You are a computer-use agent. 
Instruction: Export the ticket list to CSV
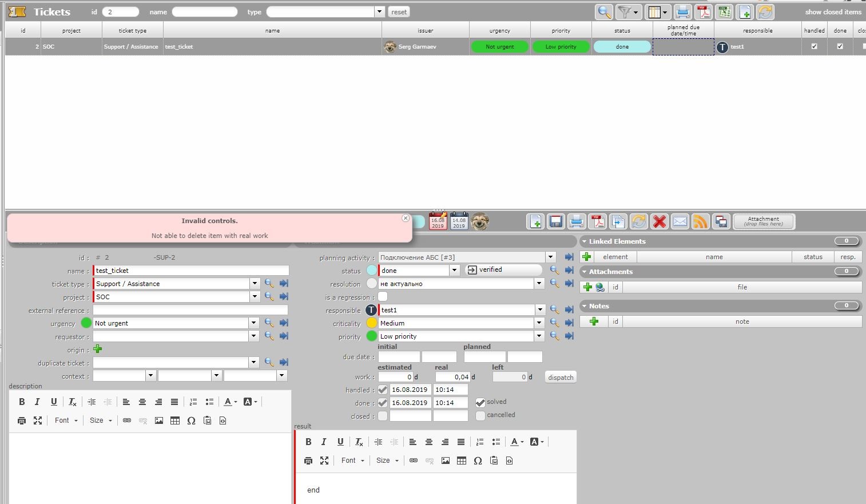point(725,12)
